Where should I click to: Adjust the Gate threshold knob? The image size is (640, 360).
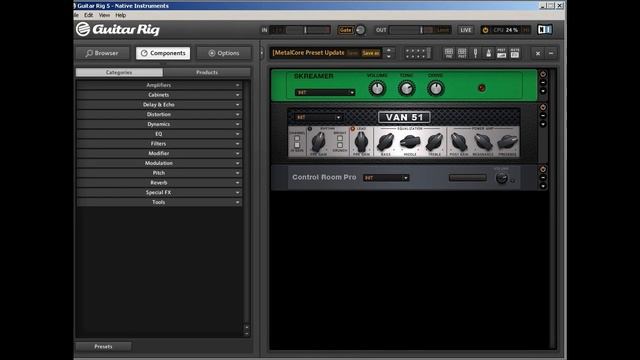(x=360, y=30)
